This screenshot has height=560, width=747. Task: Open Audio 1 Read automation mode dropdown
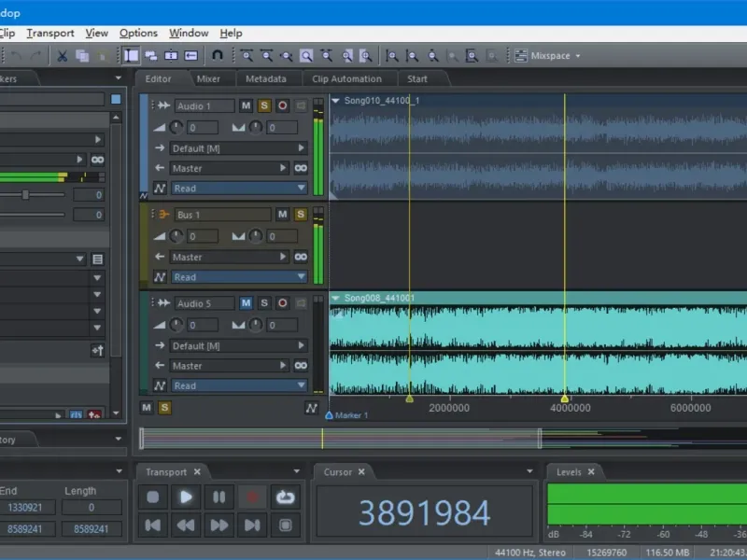[238, 189]
